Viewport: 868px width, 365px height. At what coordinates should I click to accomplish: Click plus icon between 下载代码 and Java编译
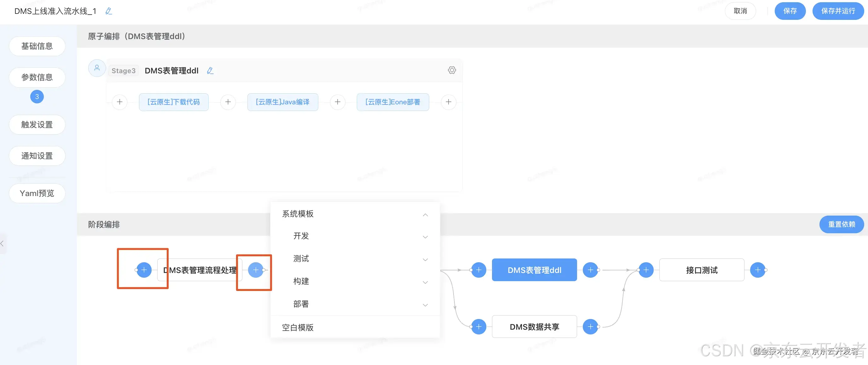tap(228, 102)
